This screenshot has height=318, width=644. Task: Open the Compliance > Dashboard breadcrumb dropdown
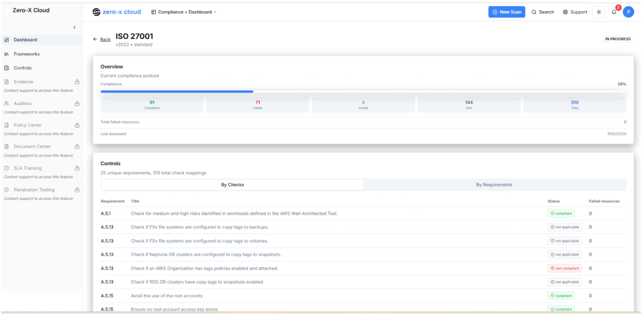184,12
